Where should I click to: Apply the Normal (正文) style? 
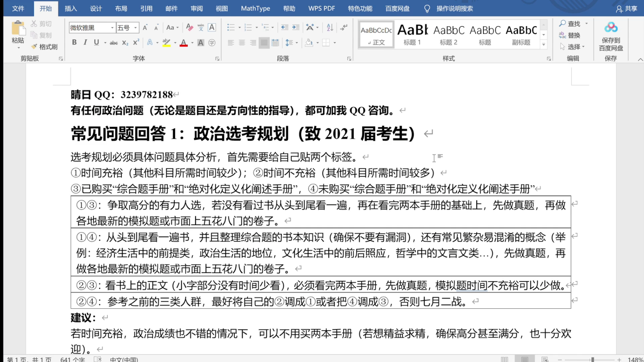tap(376, 35)
